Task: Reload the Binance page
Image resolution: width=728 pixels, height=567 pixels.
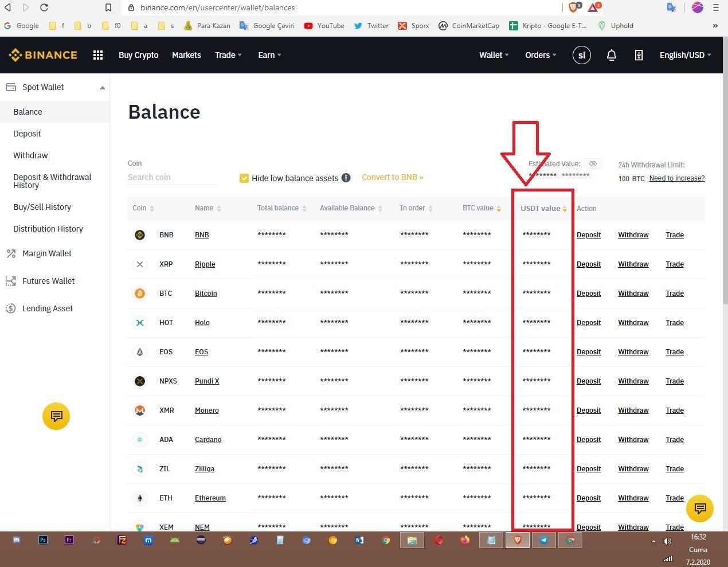Action: point(44,7)
